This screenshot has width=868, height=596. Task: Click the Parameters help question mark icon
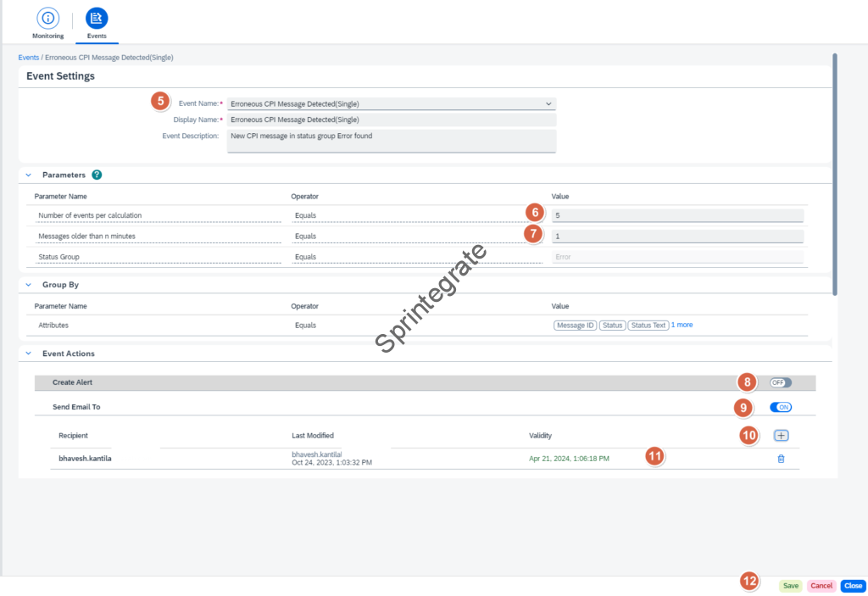coord(97,175)
